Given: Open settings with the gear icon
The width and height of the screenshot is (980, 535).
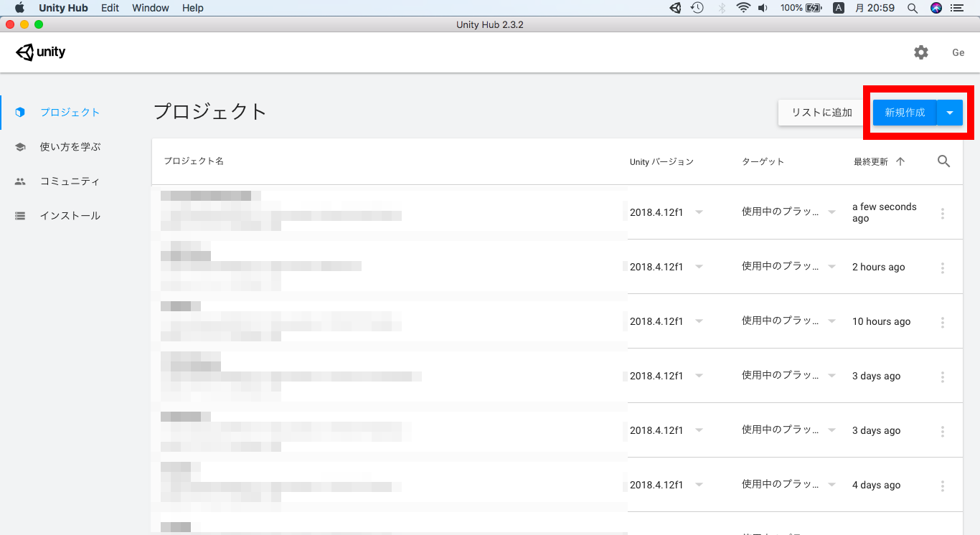Looking at the screenshot, I should [x=921, y=52].
